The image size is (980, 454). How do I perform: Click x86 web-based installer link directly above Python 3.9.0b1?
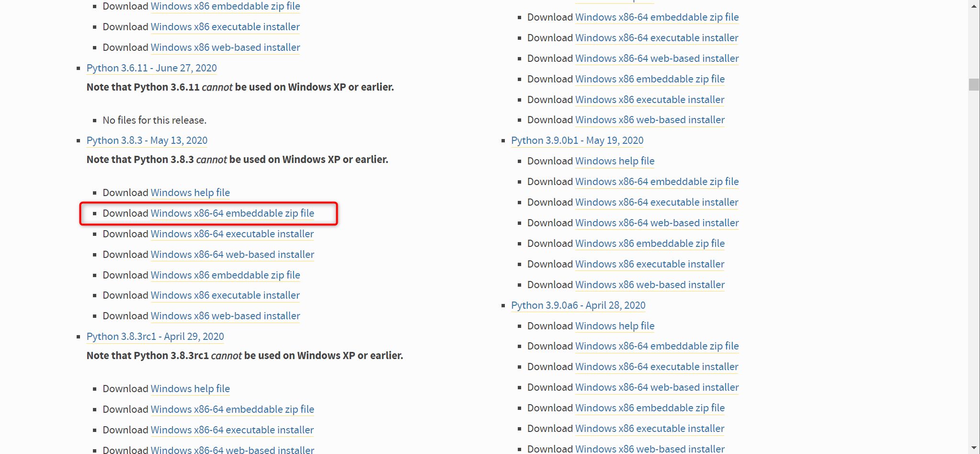650,120
